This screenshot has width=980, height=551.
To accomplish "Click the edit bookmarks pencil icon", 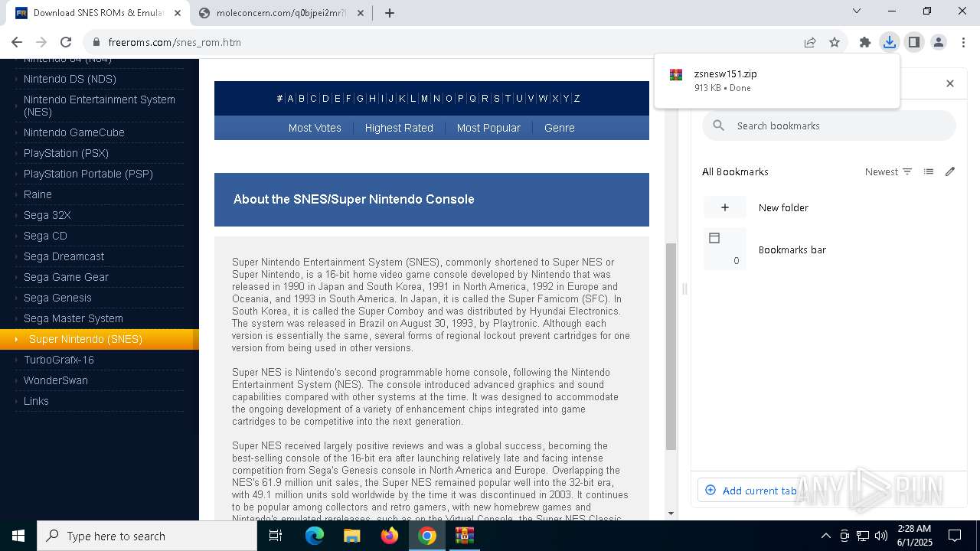I will point(950,171).
